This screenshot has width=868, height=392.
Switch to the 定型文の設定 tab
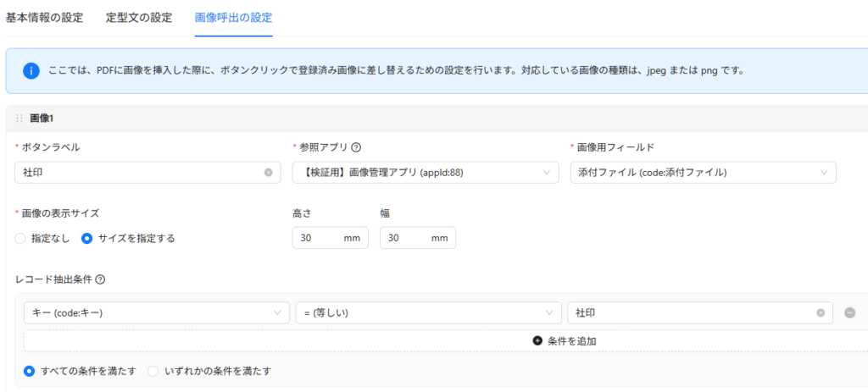coord(139,18)
